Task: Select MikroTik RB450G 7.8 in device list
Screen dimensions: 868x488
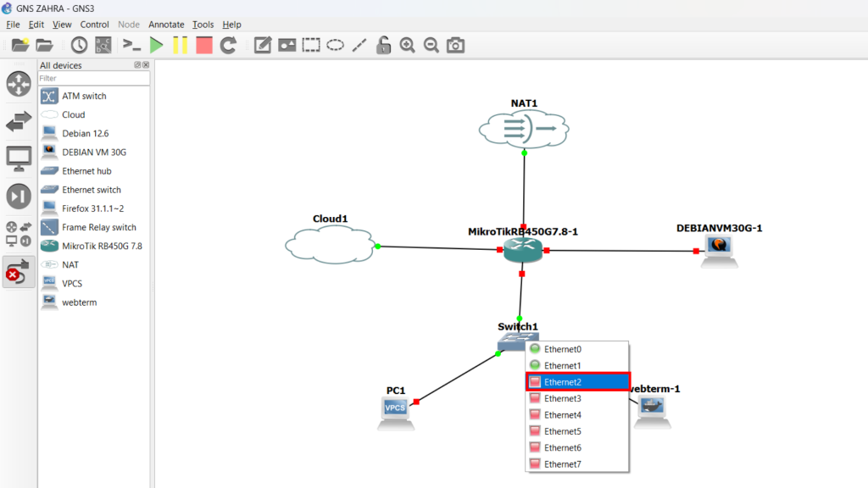Action: tap(102, 246)
